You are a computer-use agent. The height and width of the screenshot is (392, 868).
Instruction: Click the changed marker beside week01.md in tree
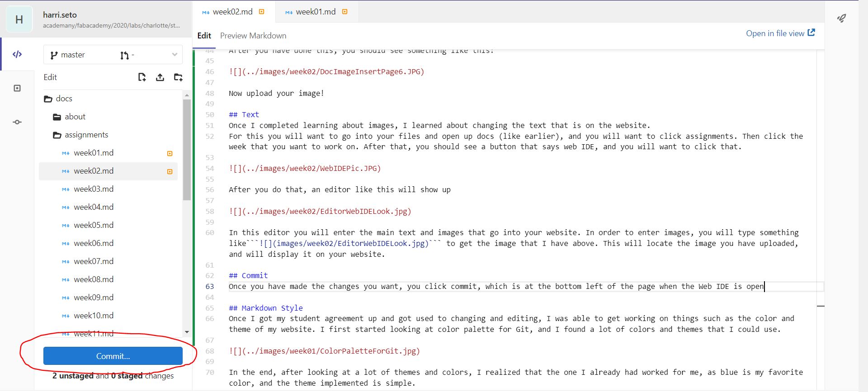tap(170, 154)
